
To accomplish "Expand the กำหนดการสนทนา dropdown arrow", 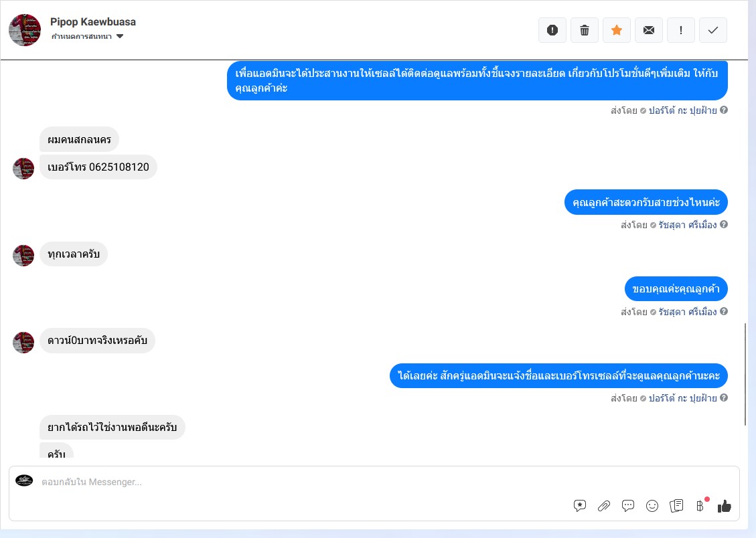I will pyautogui.click(x=120, y=36).
